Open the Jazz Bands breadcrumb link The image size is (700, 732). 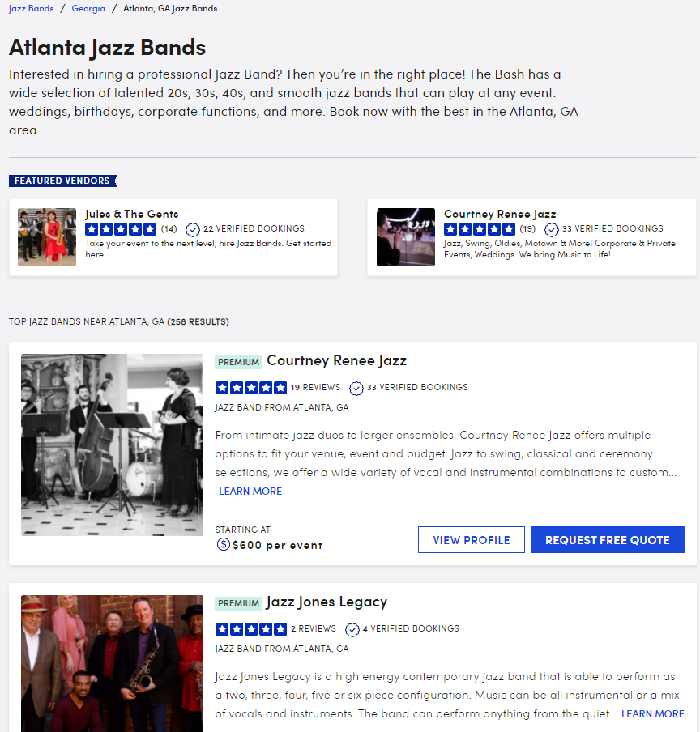tap(31, 8)
